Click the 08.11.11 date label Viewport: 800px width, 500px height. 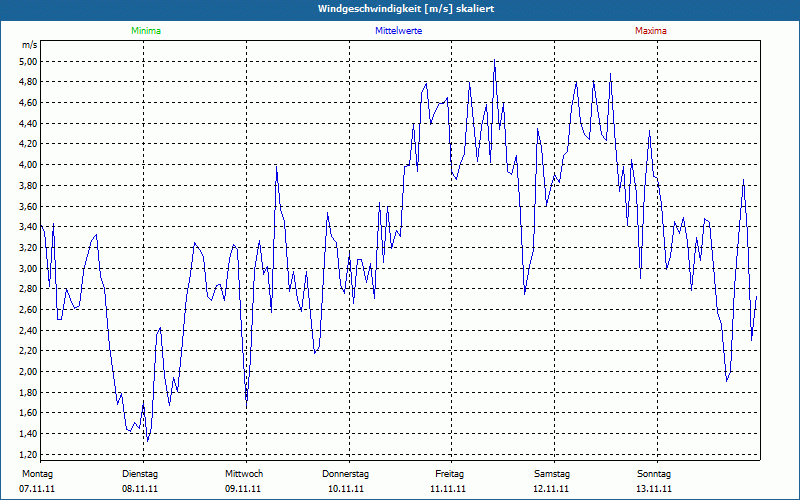pos(140,489)
